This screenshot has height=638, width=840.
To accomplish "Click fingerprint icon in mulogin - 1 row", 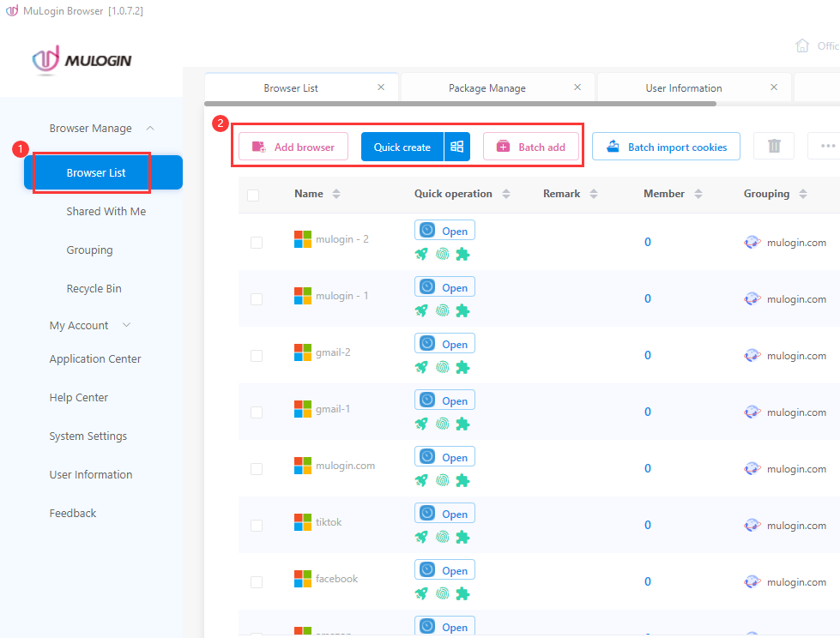I will click(x=443, y=310).
